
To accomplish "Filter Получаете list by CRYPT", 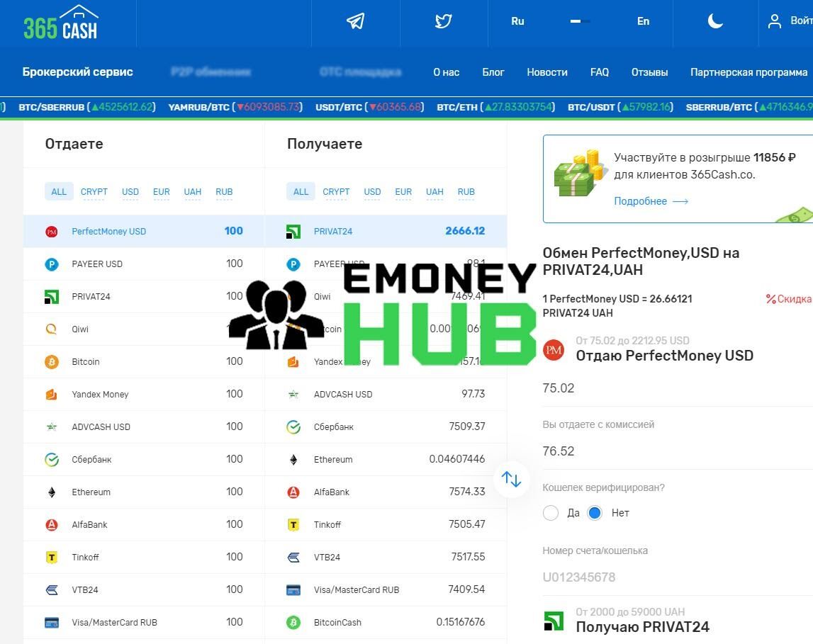I will (x=336, y=192).
